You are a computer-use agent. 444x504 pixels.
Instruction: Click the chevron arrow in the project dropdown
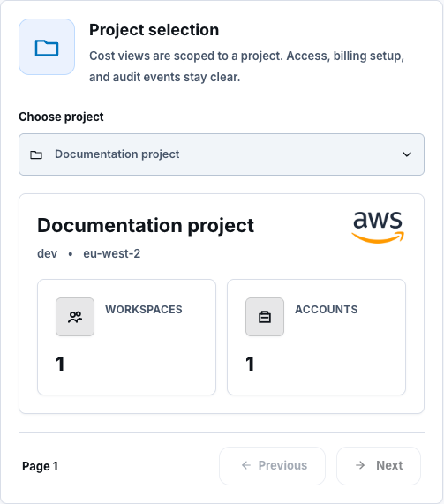tap(407, 154)
